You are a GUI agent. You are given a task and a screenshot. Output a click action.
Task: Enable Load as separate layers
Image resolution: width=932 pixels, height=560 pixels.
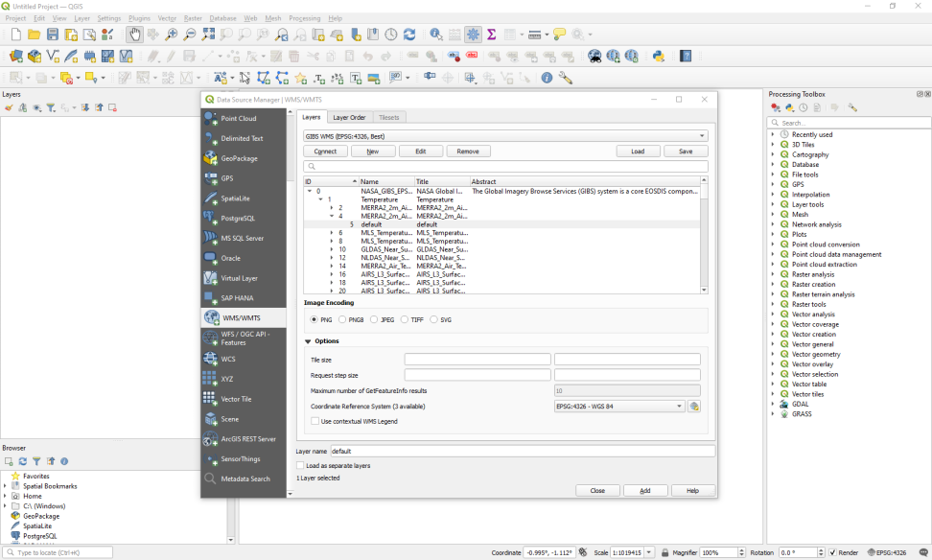point(300,465)
